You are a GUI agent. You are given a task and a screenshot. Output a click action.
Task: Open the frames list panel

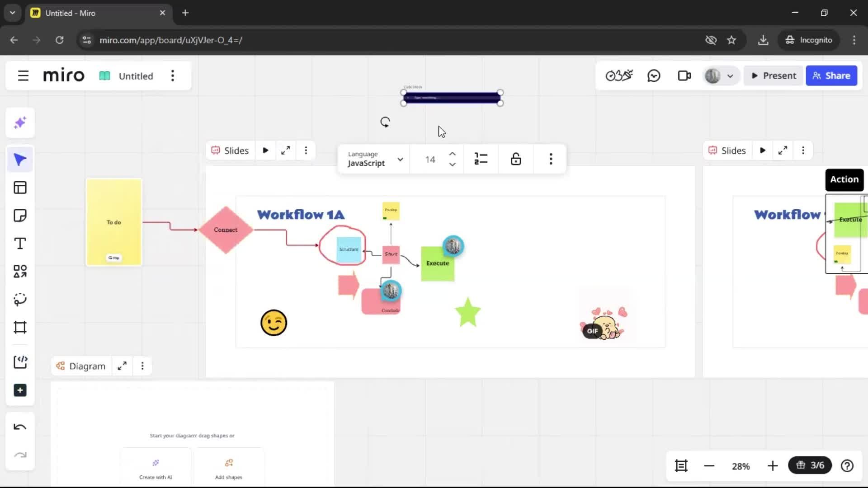pos(681,466)
